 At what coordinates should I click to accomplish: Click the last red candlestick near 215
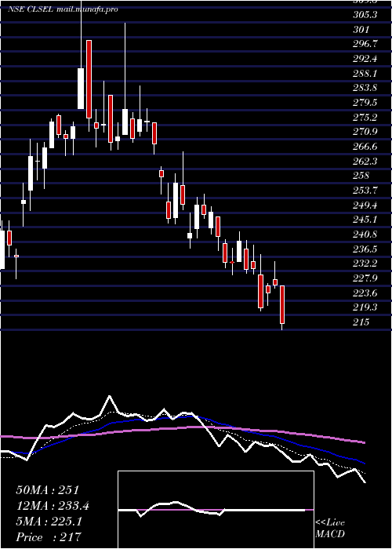point(282,304)
